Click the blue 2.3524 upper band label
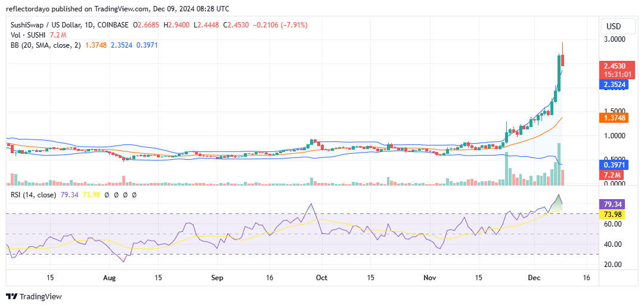This screenshot has width=644, height=307. pyautogui.click(x=614, y=85)
